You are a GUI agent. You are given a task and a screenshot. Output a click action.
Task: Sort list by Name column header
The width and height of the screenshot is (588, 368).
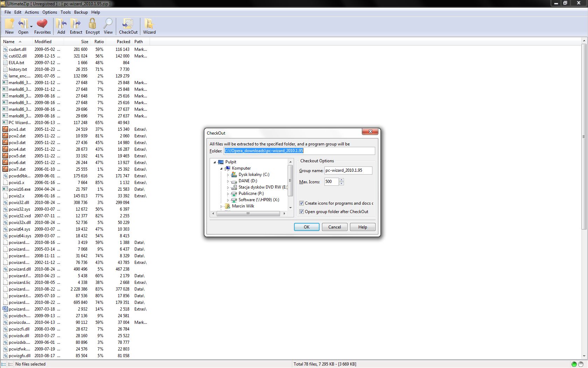pyautogui.click(x=16, y=42)
